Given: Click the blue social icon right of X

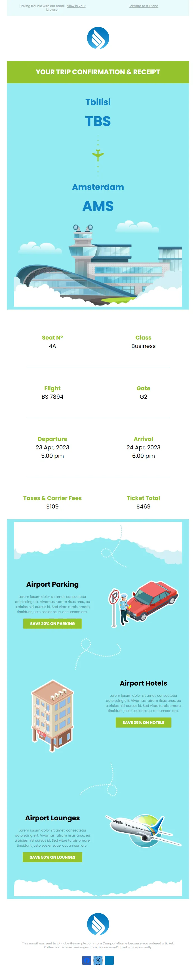Looking at the screenshot, I should (x=109, y=960).
